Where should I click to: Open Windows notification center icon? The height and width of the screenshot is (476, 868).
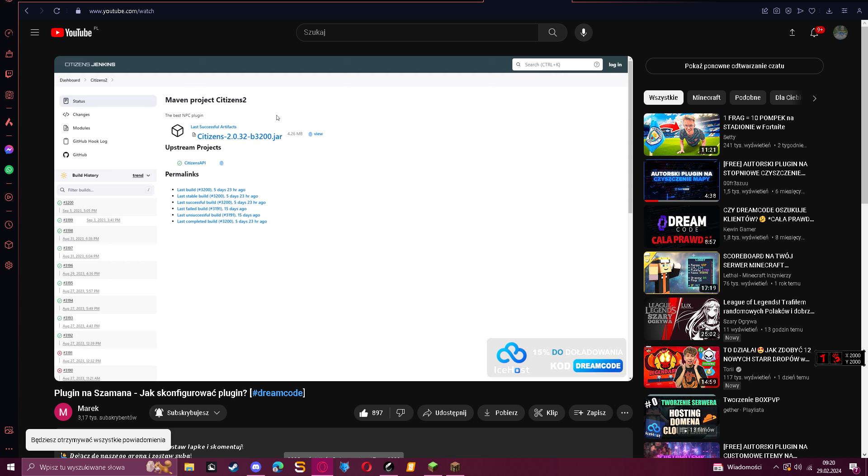click(854, 467)
